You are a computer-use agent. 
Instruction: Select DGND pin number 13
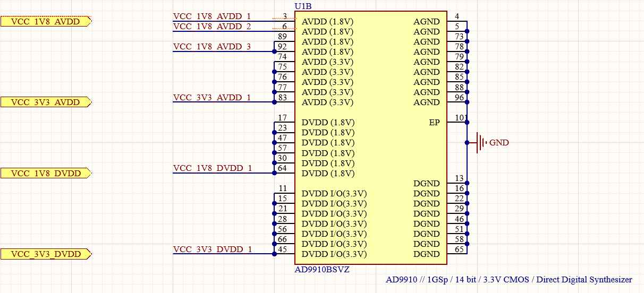(x=459, y=178)
